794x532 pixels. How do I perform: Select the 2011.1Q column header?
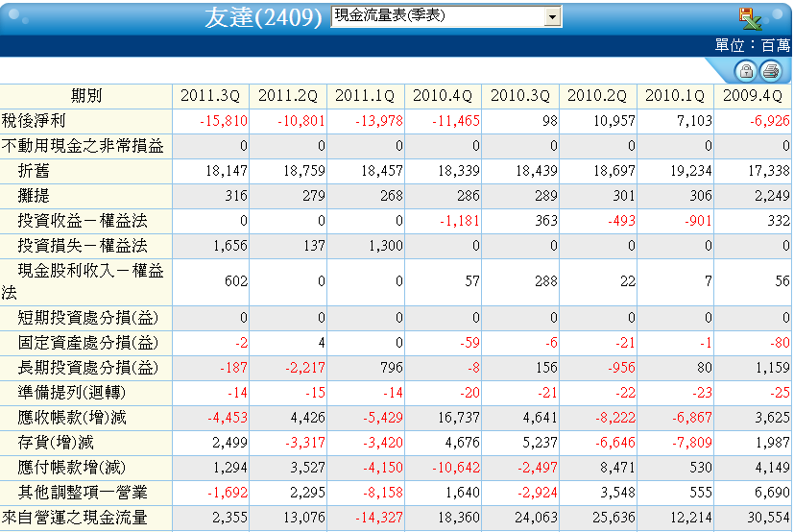point(365,96)
